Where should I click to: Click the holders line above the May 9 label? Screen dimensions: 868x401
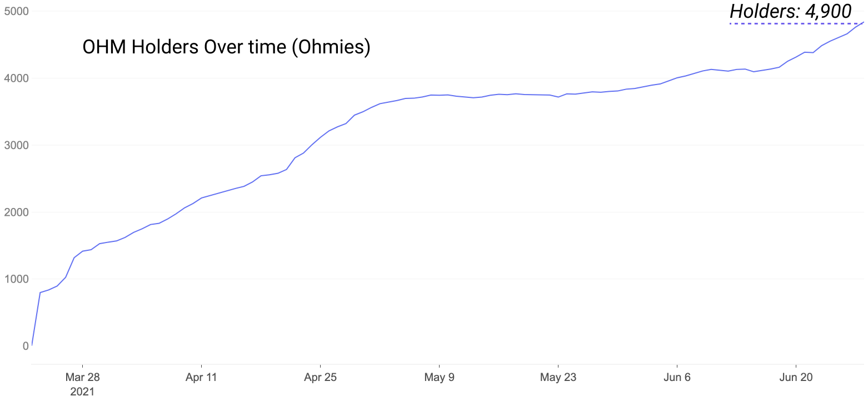pos(439,95)
